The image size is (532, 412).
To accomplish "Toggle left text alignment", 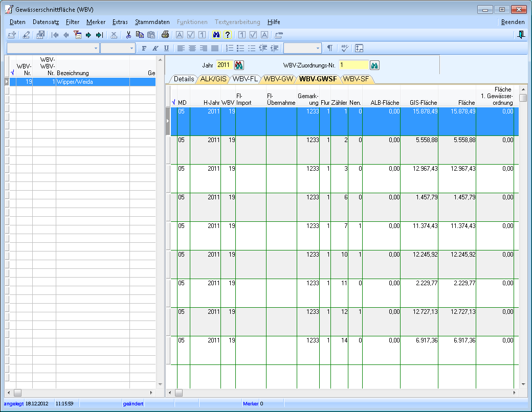I will pos(181,48).
